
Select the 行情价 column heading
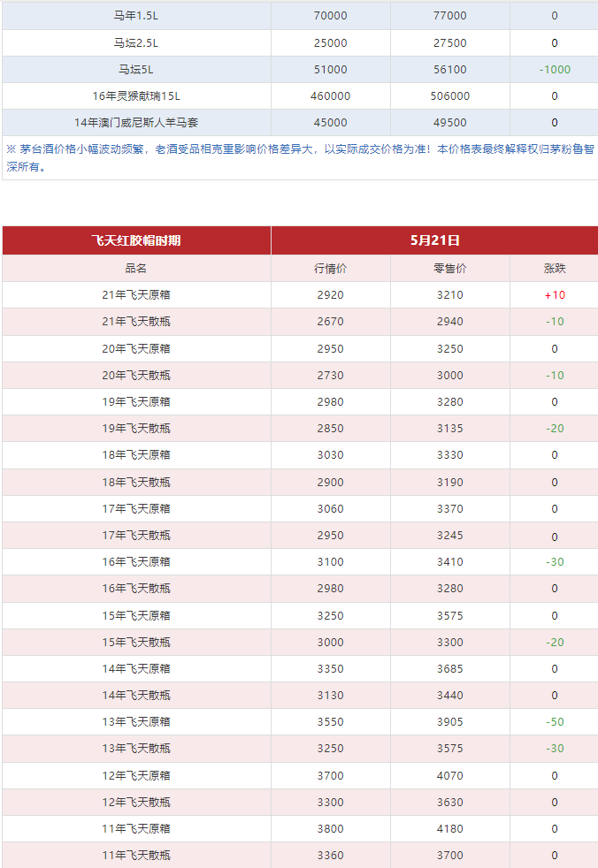pyautogui.click(x=330, y=269)
